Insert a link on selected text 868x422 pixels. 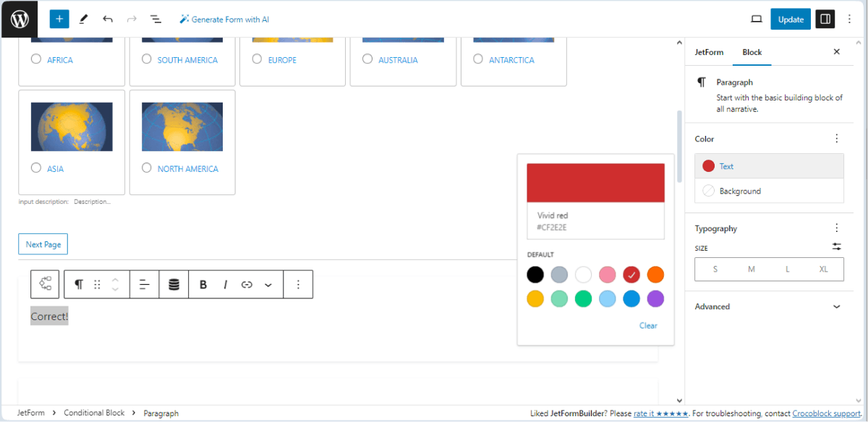click(247, 285)
